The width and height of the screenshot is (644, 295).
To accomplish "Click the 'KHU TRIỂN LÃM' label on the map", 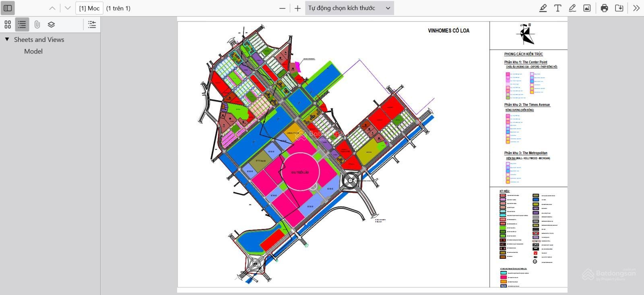I will click(x=300, y=173).
